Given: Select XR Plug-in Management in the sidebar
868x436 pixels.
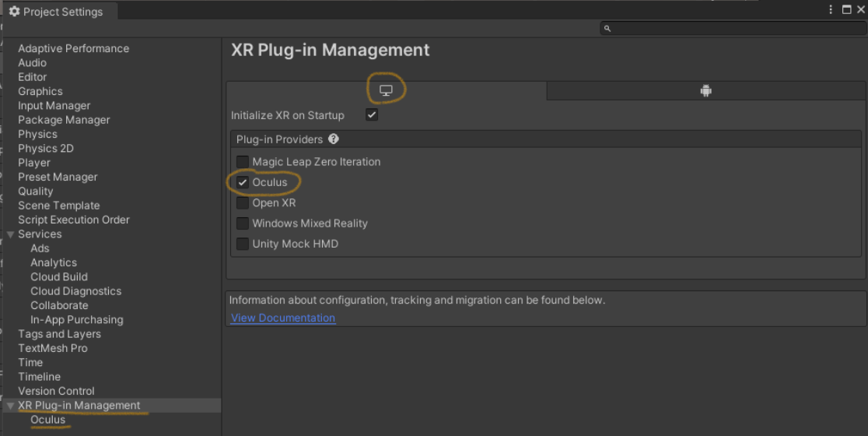Looking at the screenshot, I should (x=79, y=406).
